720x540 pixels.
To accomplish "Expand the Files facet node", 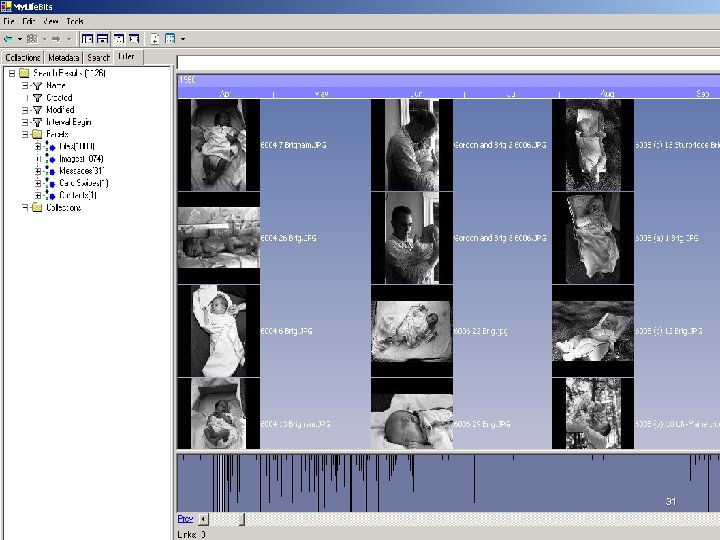I will pyautogui.click(x=38, y=146).
